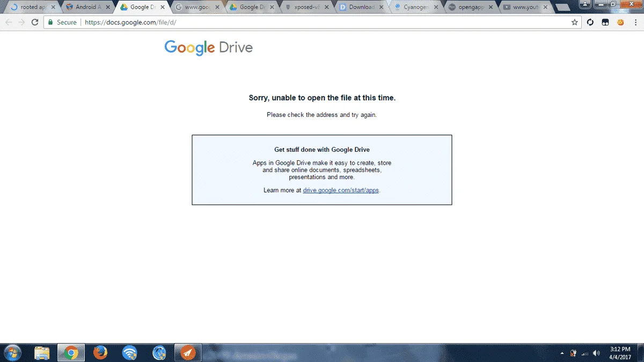View site info via Secure padlock
The height and width of the screenshot is (362, 644).
point(62,23)
